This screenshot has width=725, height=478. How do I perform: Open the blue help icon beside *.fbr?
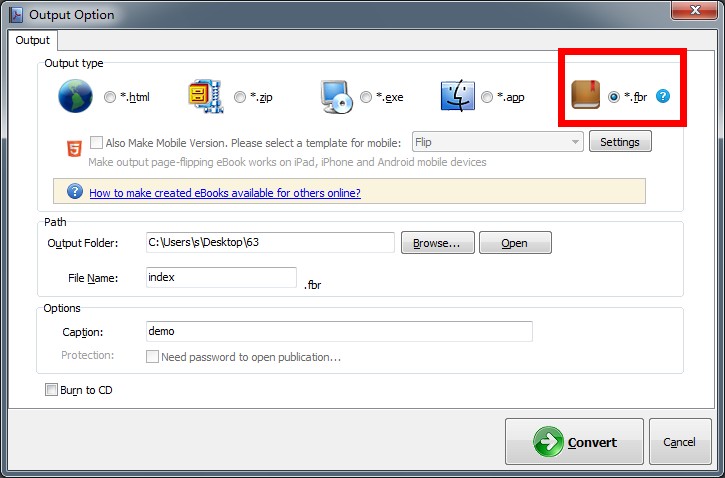pyautogui.click(x=663, y=96)
